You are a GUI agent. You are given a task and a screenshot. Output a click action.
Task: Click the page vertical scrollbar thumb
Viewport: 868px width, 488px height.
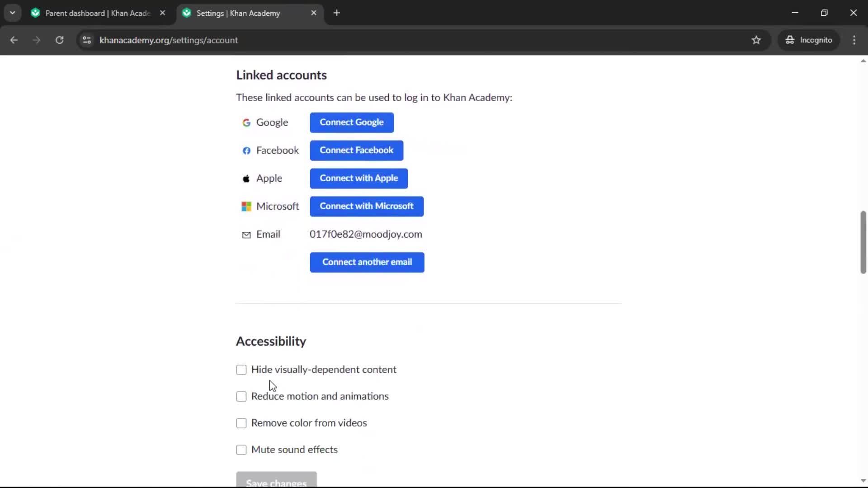(863, 242)
